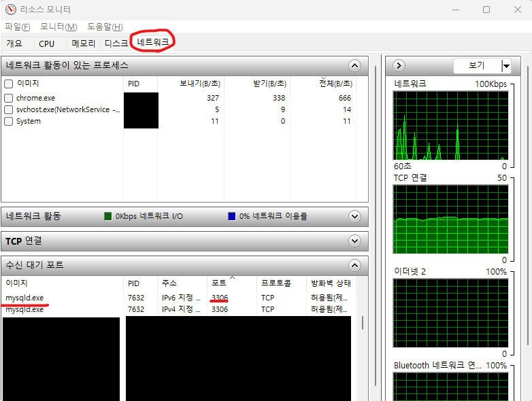Image resolution: width=532 pixels, height=401 pixels.
Task: Switch to the 메모리 tab
Action: click(x=84, y=43)
